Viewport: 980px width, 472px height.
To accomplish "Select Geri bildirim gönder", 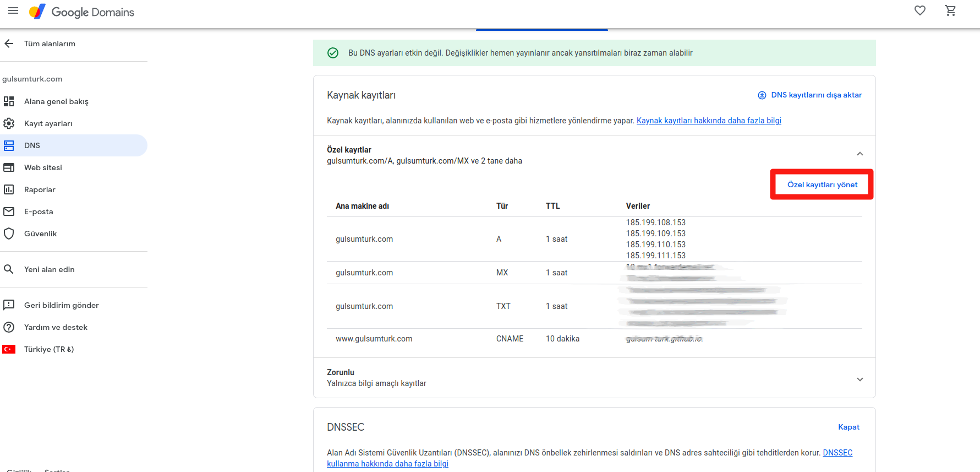I will [x=62, y=305].
